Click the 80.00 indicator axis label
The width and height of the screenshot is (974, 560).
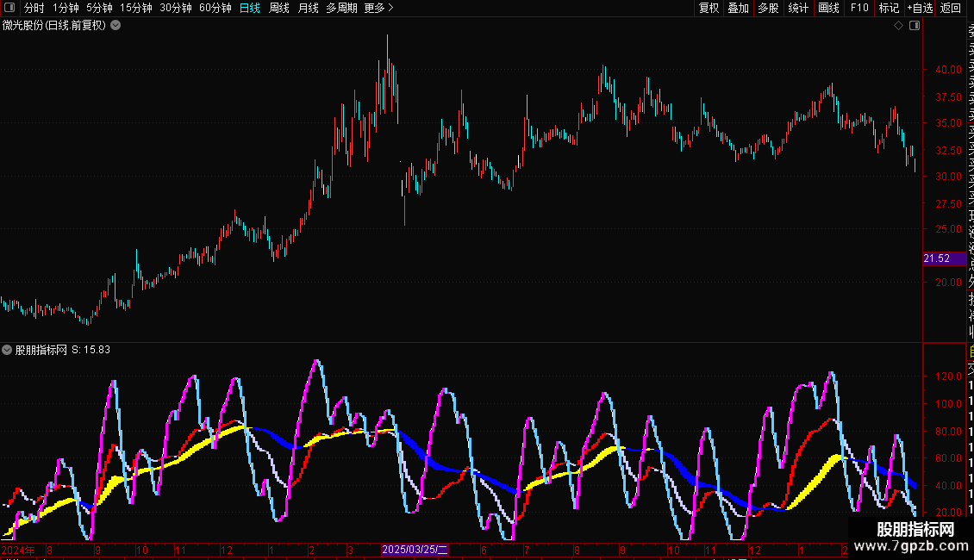tap(948, 432)
